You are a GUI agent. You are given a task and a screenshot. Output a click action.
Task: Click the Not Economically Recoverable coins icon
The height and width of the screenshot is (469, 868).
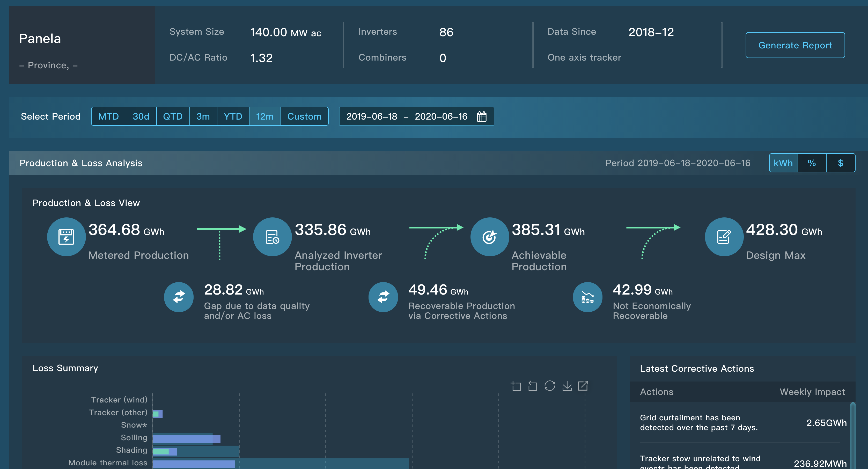point(588,297)
